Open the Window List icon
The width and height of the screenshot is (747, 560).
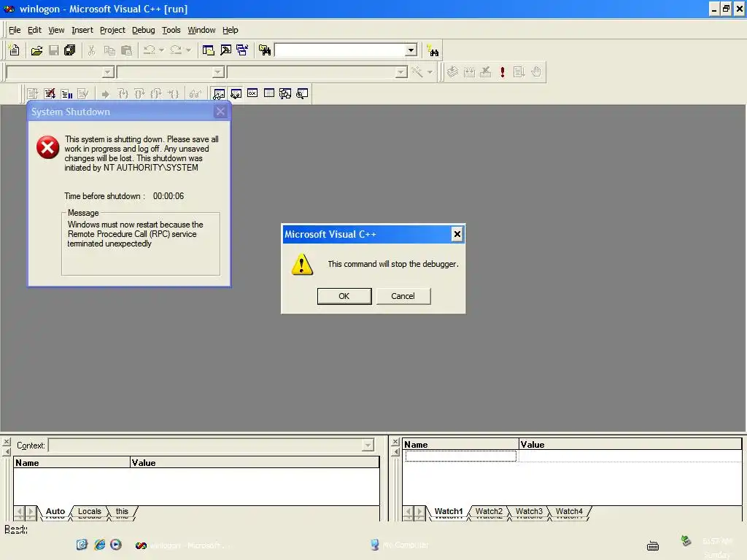point(242,50)
